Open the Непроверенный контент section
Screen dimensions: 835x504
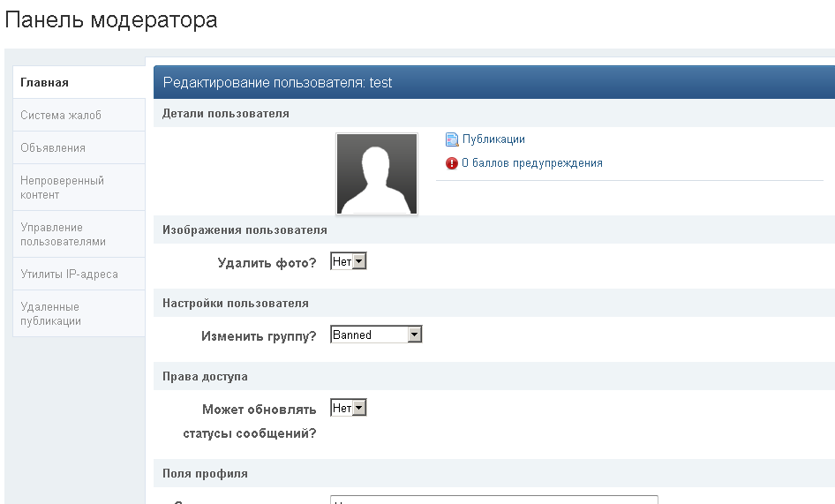pyautogui.click(x=62, y=187)
